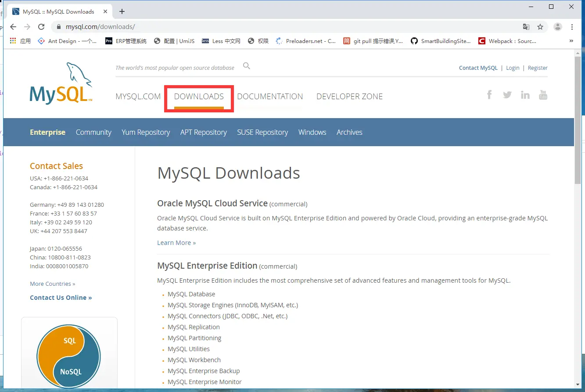The image size is (585, 392).
Task: Click the MySQL Storage Engines list item
Action: [x=233, y=305]
